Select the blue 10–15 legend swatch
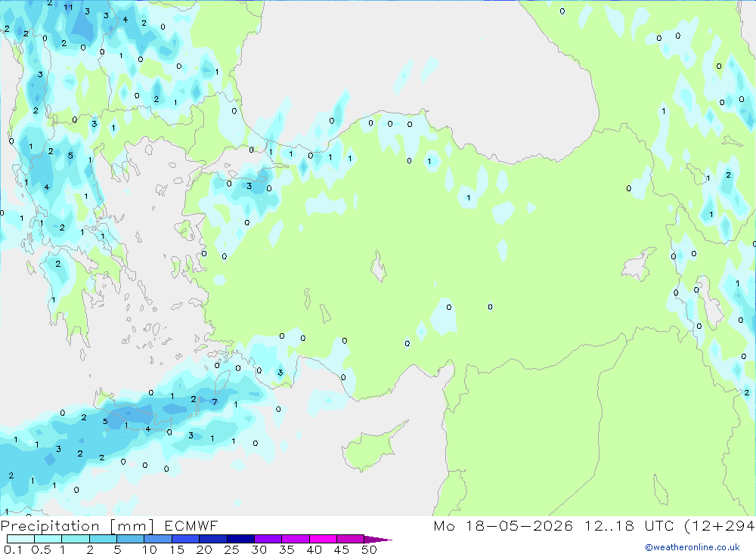The image size is (756, 554). click(158, 539)
